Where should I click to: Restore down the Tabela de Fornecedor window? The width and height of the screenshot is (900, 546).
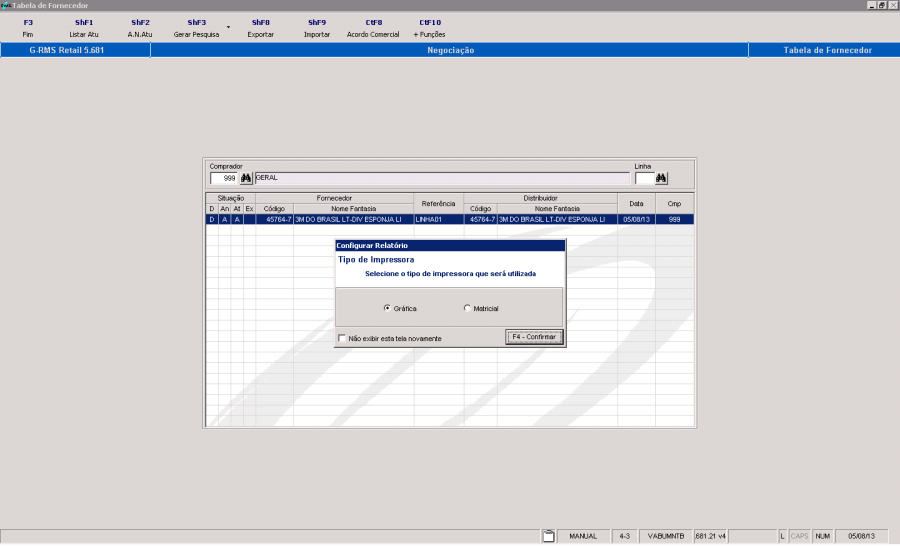[882, 5]
